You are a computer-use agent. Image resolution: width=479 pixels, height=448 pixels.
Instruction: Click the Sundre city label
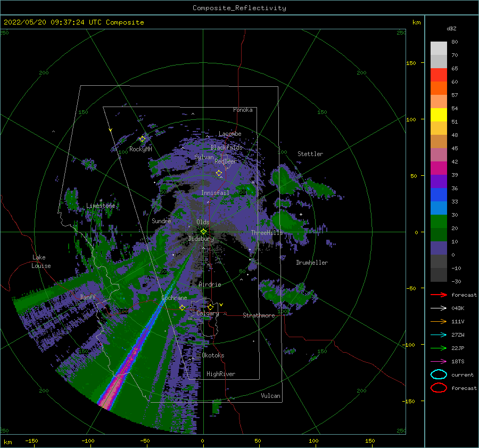coord(161,221)
